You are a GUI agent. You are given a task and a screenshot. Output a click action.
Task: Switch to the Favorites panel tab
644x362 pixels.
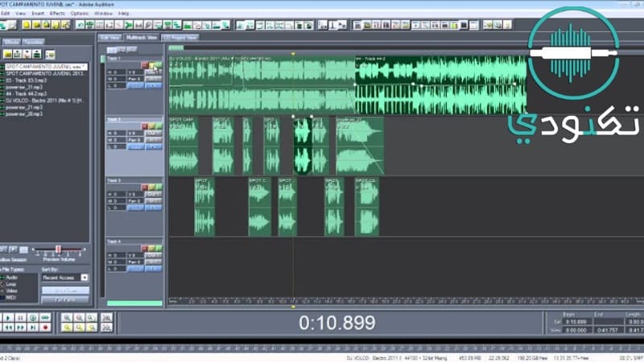tap(33, 42)
